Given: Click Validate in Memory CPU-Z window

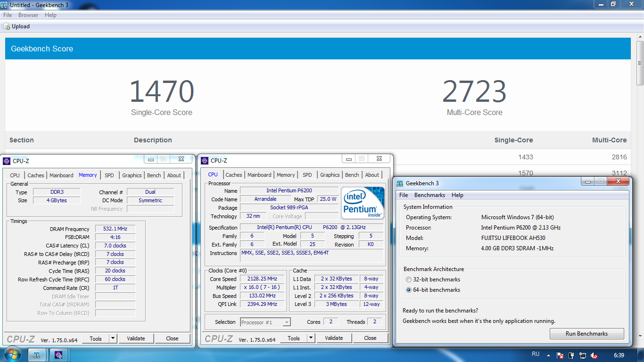Looking at the screenshot, I should tap(136, 338).
